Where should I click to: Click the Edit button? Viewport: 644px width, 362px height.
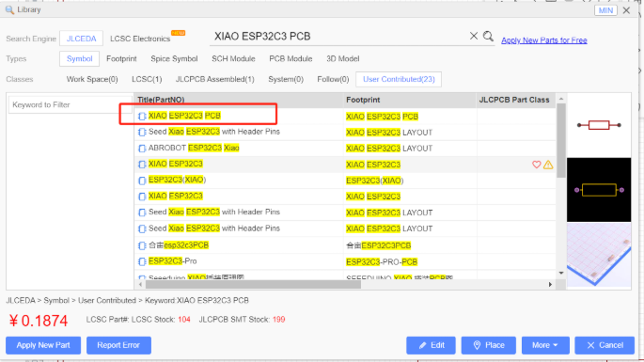tap(431, 345)
